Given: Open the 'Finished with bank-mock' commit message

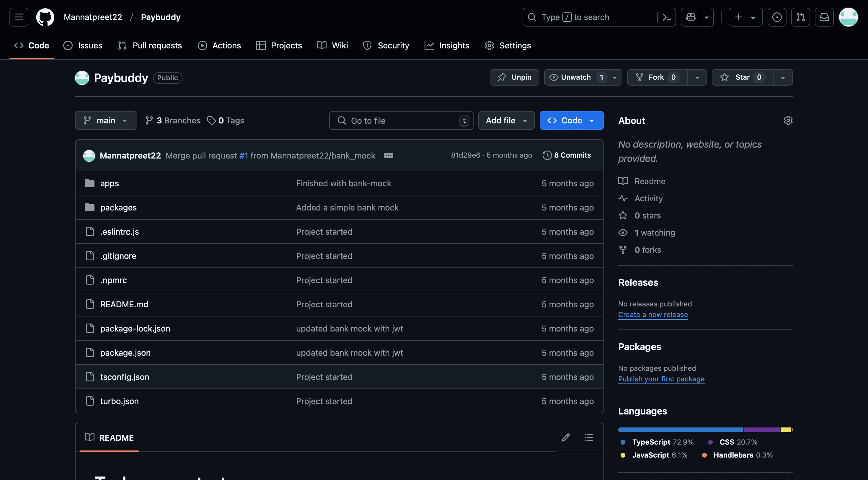Looking at the screenshot, I should coord(344,183).
